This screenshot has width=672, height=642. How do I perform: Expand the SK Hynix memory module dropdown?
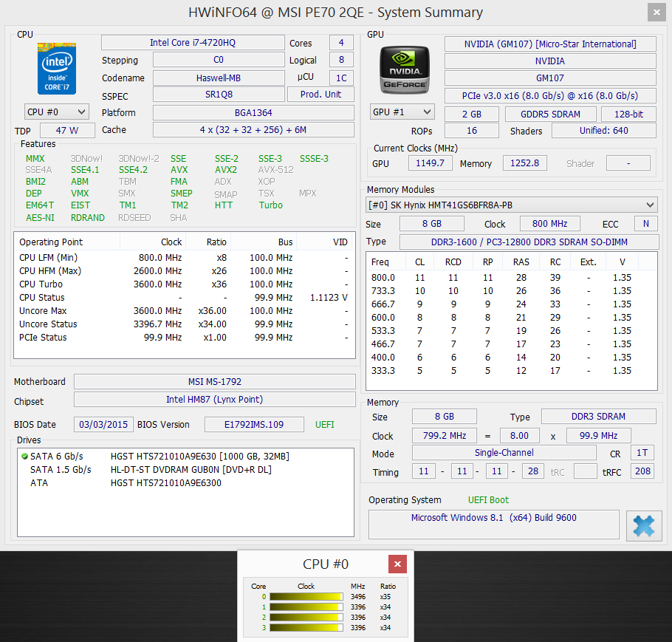pos(511,205)
